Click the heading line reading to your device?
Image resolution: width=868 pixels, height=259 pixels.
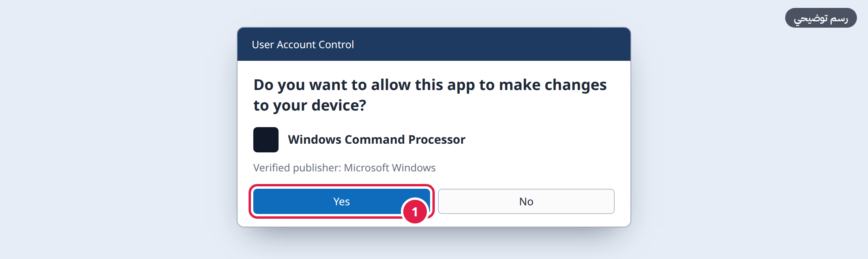click(310, 105)
